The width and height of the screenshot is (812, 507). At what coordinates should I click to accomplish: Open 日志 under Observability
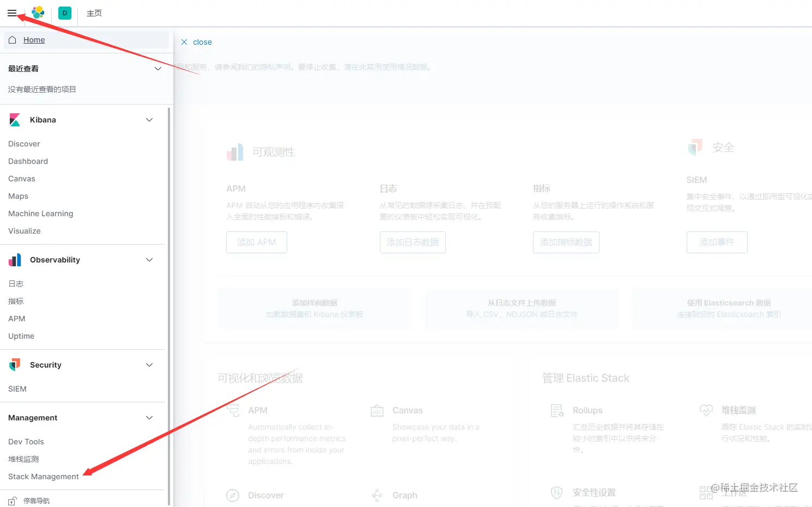16,284
